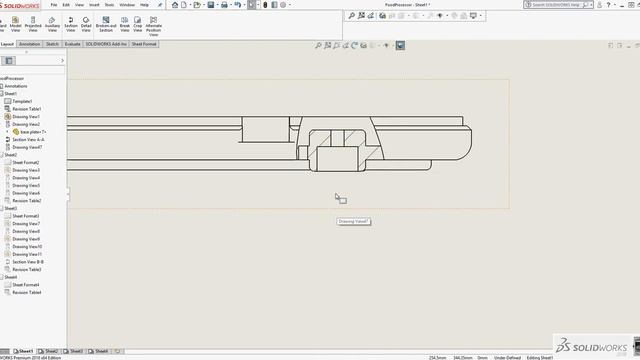
Task: Click Zoom to Area in floating toolbar
Action: coord(361,16)
